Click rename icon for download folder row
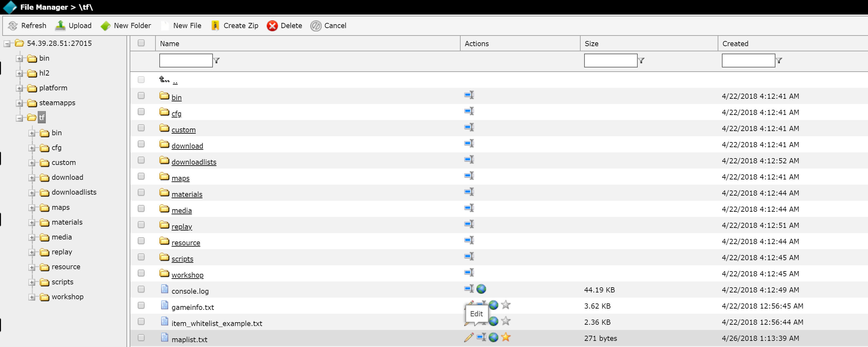Viewport: 868px width, 347px height. coord(469,144)
